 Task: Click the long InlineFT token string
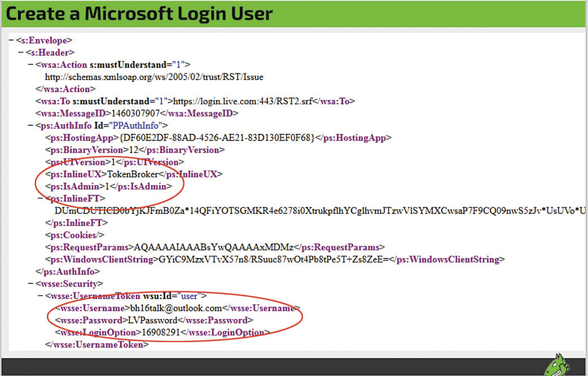320,211
